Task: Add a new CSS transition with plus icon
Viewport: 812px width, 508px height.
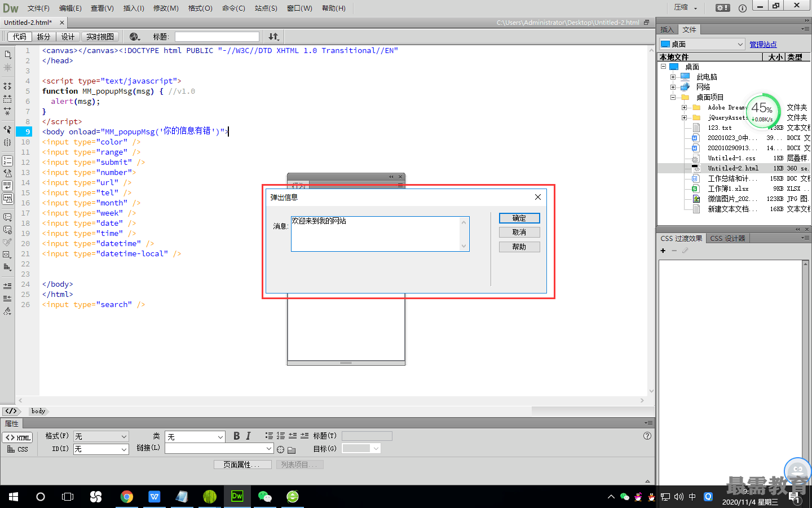Action: 663,251
